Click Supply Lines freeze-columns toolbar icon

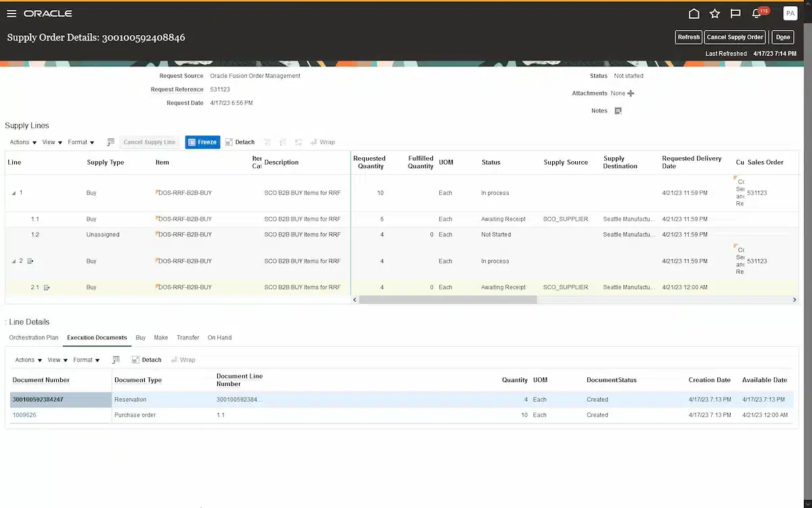(110, 142)
